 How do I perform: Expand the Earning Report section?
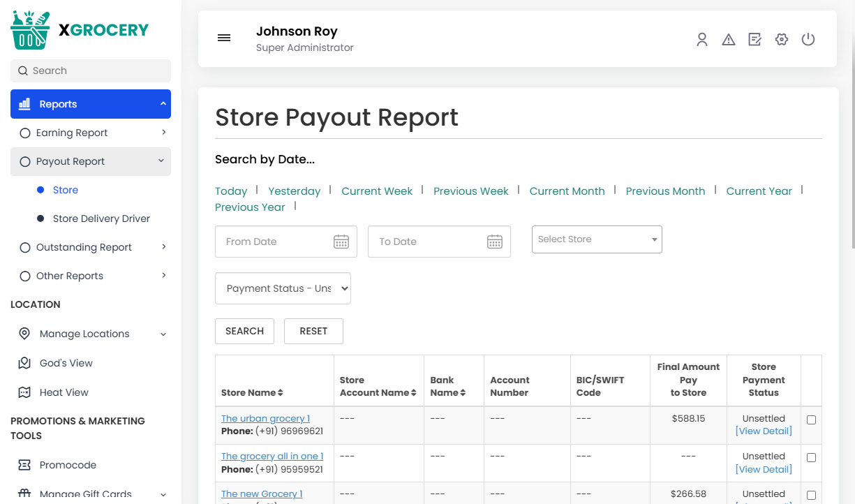[x=71, y=132]
